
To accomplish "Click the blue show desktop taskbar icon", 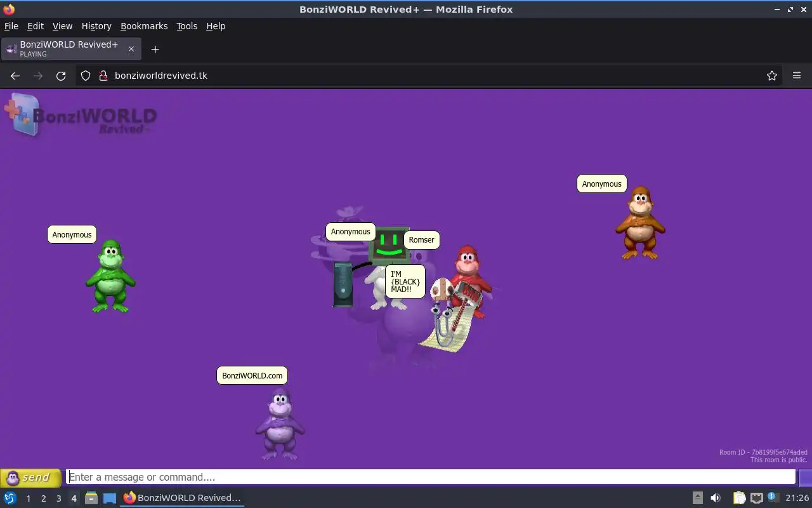I will coord(110,498).
